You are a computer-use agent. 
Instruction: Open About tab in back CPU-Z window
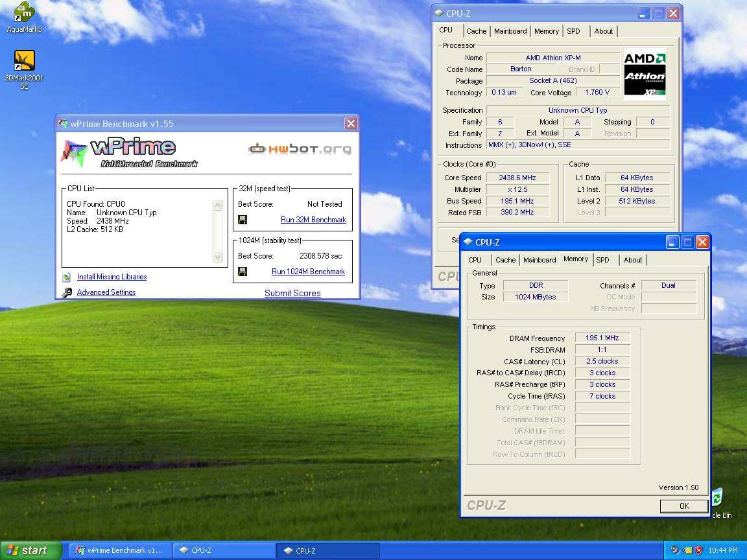pos(604,31)
